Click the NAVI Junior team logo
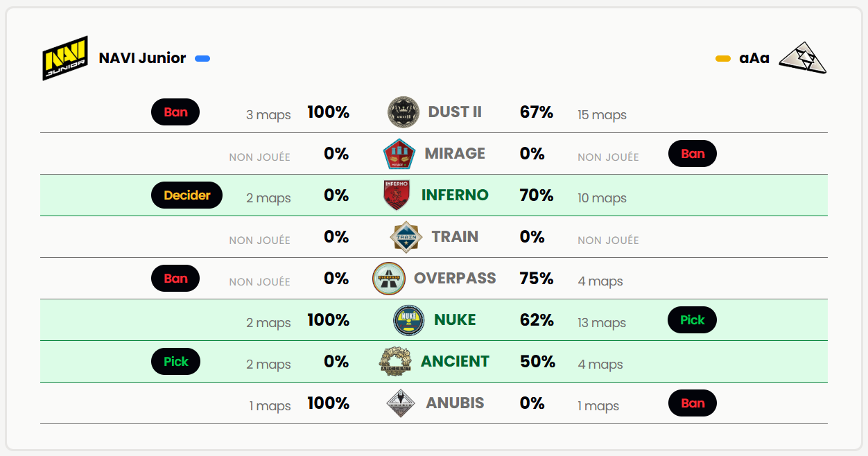Image resolution: width=868 pixels, height=456 pixels. 65,58
